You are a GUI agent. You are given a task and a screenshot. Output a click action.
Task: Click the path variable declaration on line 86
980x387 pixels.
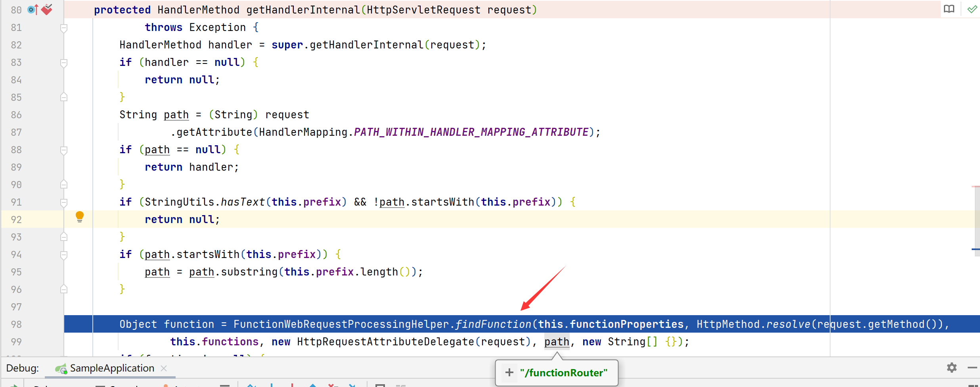click(x=176, y=115)
